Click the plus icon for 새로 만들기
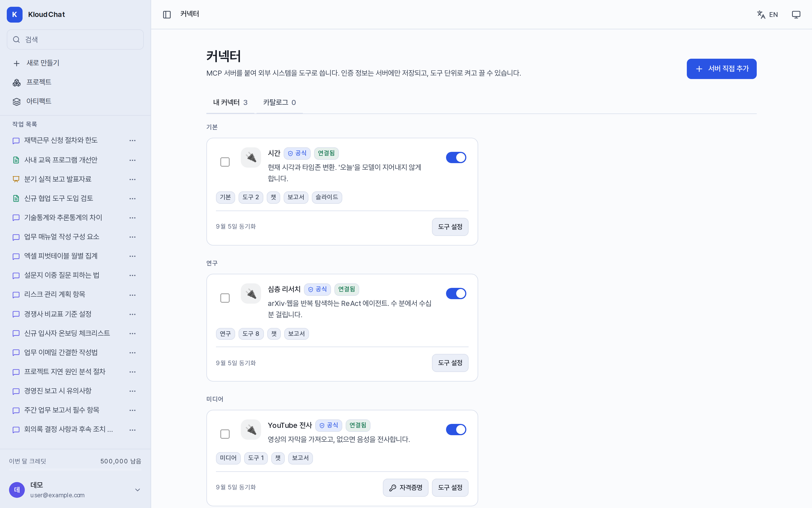 (16, 63)
